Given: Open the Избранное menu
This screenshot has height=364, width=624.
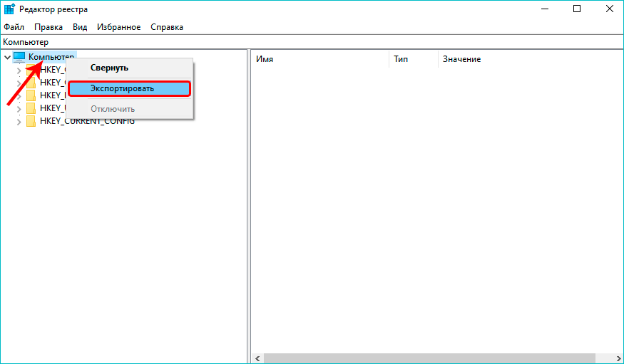Looking at the screenshot, I should coord(118,27).
